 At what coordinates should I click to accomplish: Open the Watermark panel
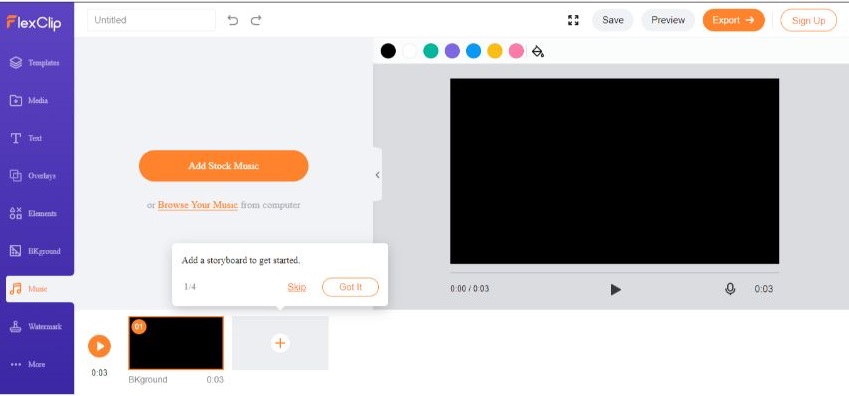(x=37, y=327)
